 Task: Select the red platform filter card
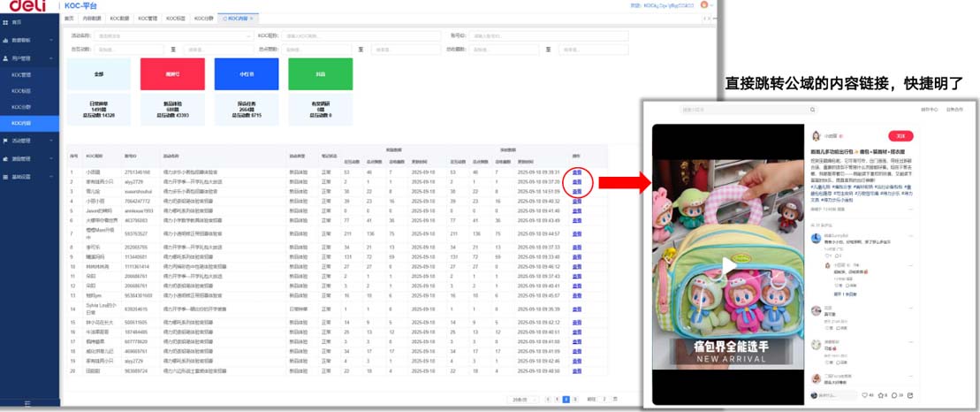[x=171, y=74]
